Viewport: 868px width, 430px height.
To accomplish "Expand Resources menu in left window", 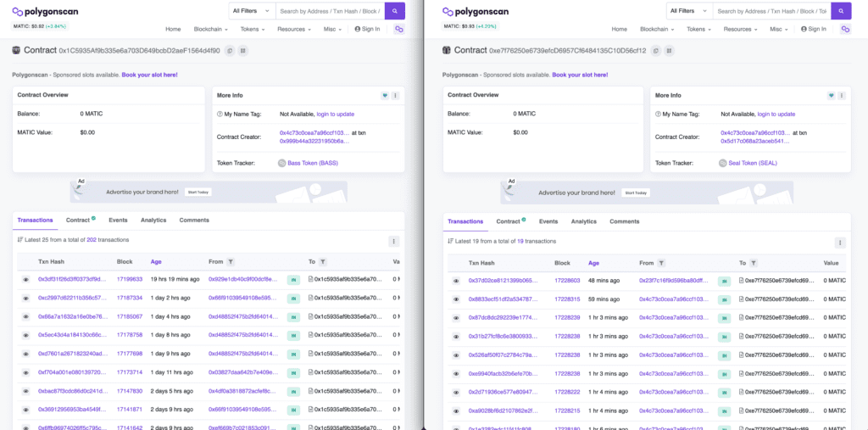I will 293,30.
